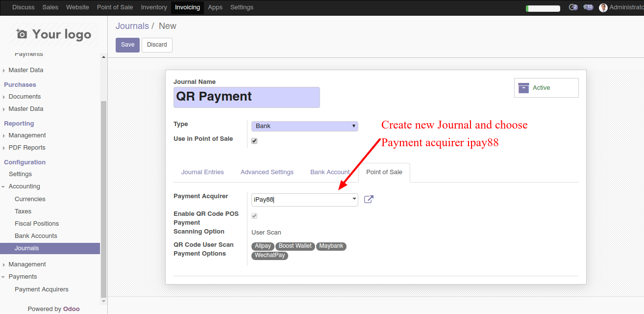Open Payment Acquirers in sidebar
The image size is (644, 314).
42,289
